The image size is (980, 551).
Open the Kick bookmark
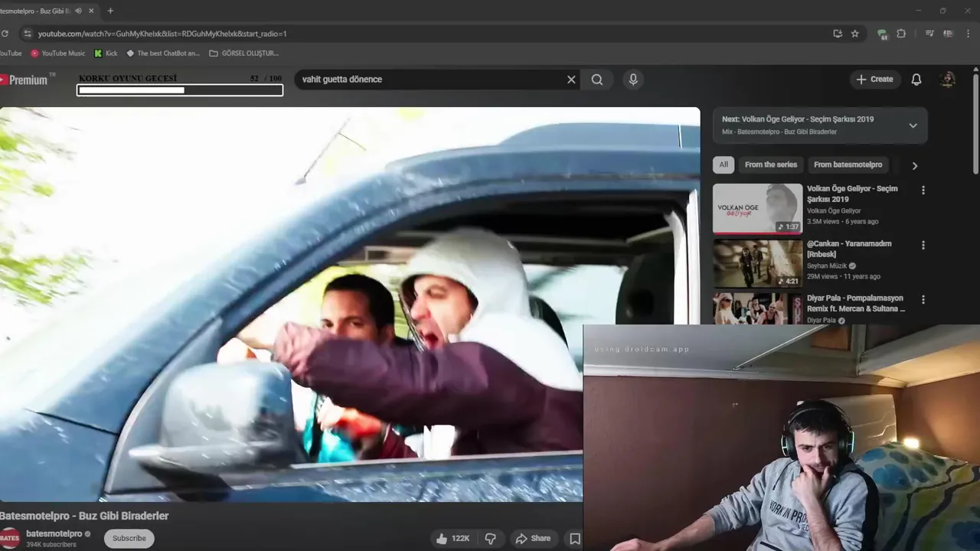coord(106,54)
